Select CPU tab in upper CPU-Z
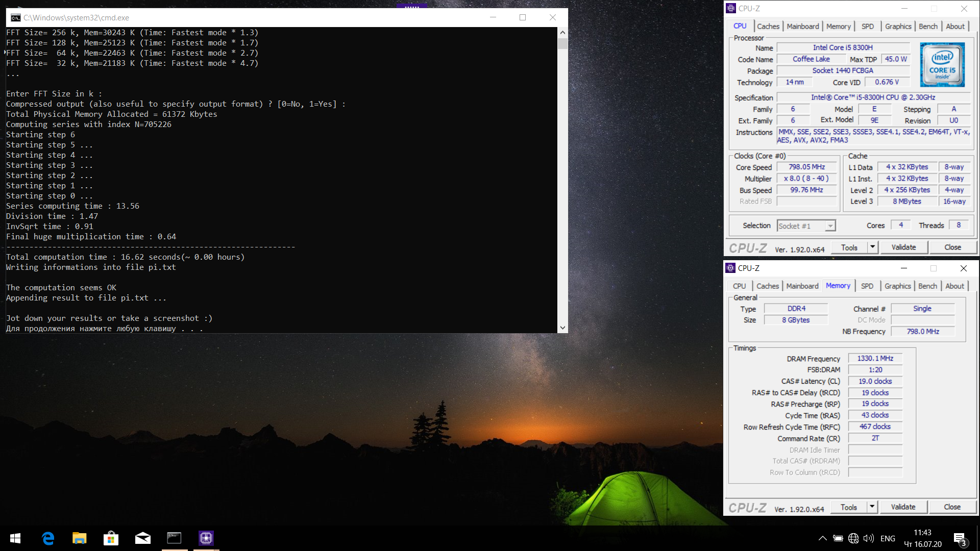 click(x=740, y=26)
